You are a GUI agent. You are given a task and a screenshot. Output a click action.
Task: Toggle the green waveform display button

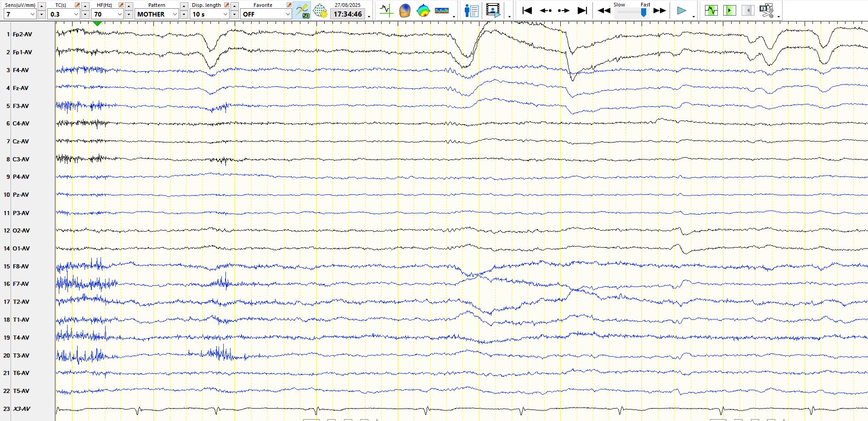711,11
